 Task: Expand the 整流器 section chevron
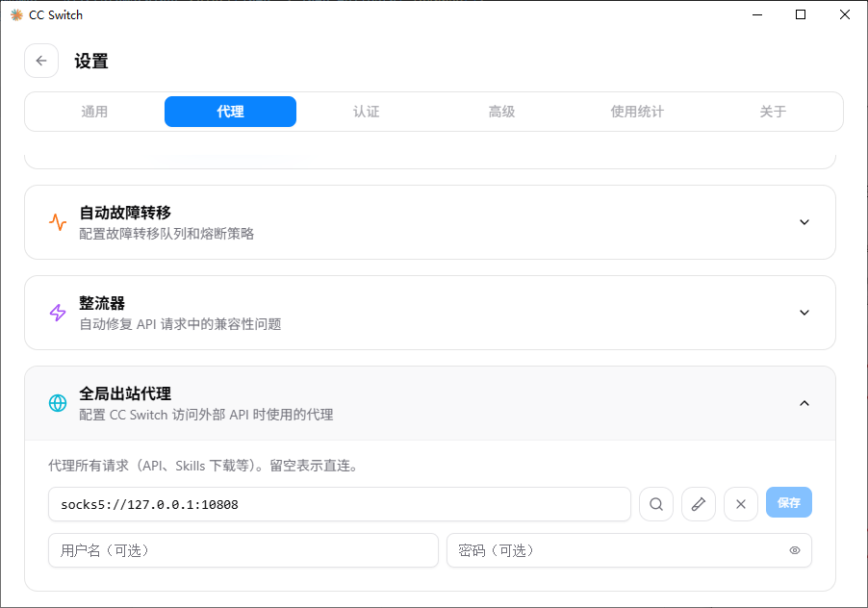tap(804, 313)
